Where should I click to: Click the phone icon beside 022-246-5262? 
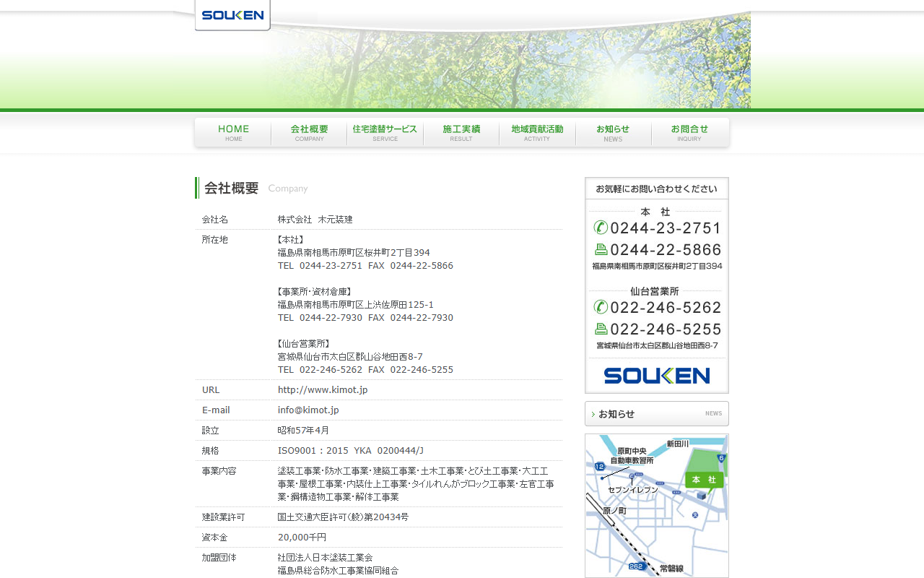(601, 307)
